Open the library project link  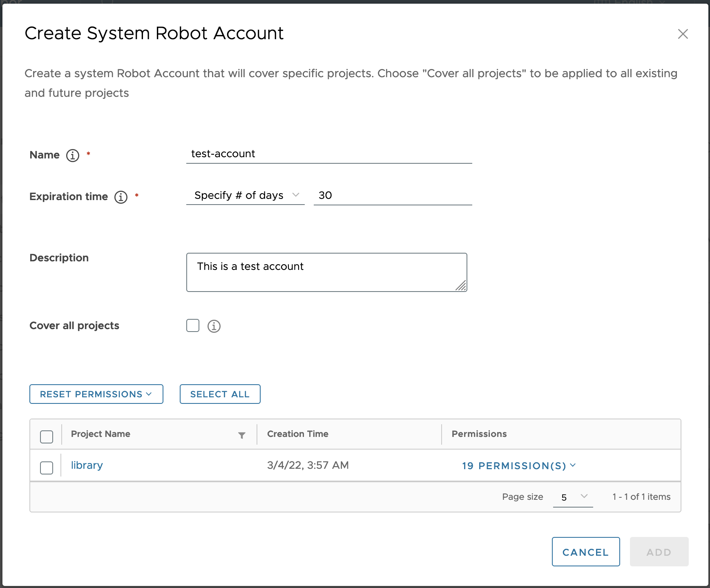pyautogui.click(x=87, y=465)
